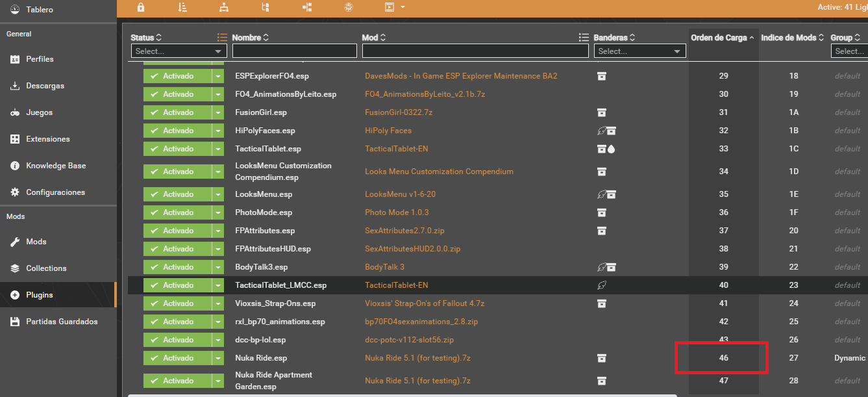Screen dimensions: 868x397
Task: Go to Mods in sidebar
Action: click(x=58, y=242)
